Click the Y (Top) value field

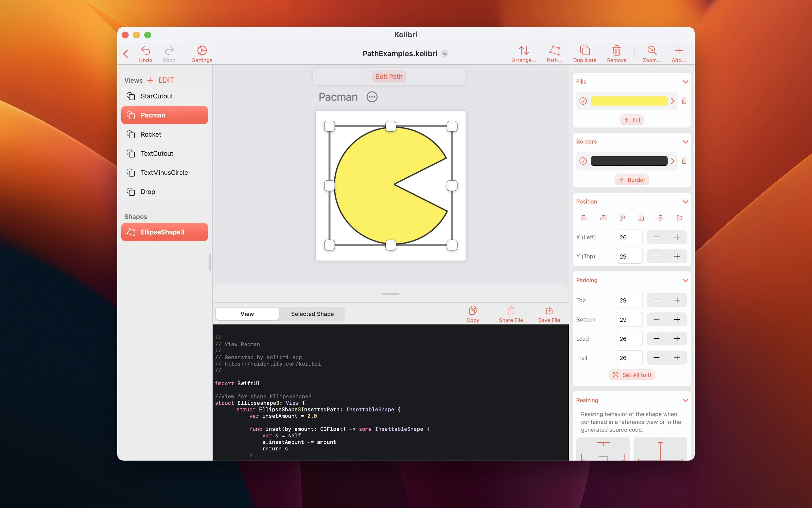point(629,256)
